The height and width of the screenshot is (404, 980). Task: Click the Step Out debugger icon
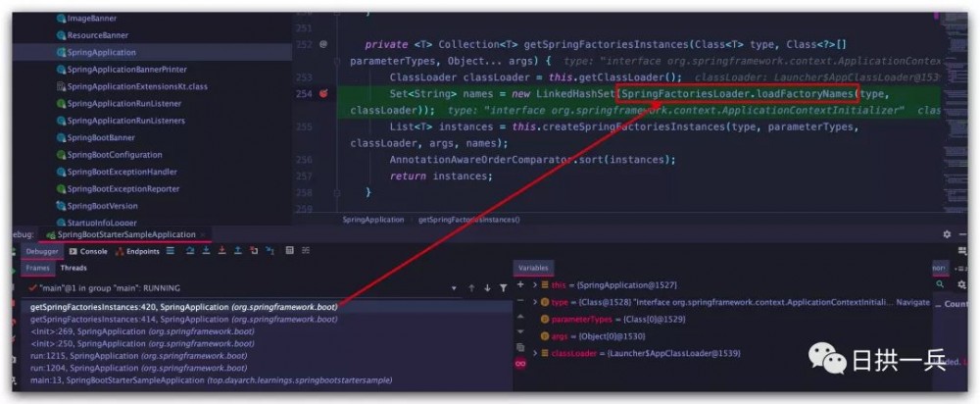coord(237,251)
